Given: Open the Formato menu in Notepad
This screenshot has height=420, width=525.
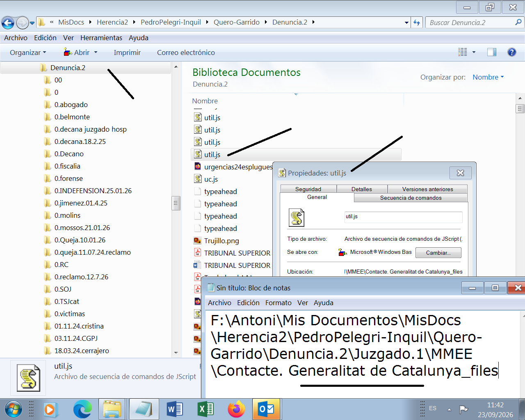Looking at the screenshot, I should click(x=278, y=303).
